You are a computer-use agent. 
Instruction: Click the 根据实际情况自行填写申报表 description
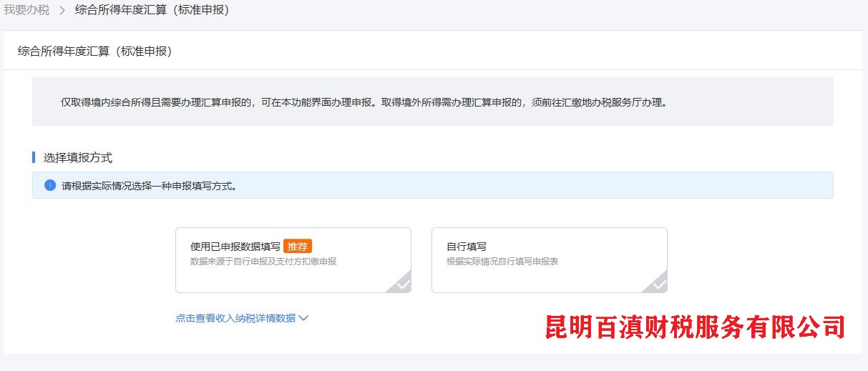502,262
